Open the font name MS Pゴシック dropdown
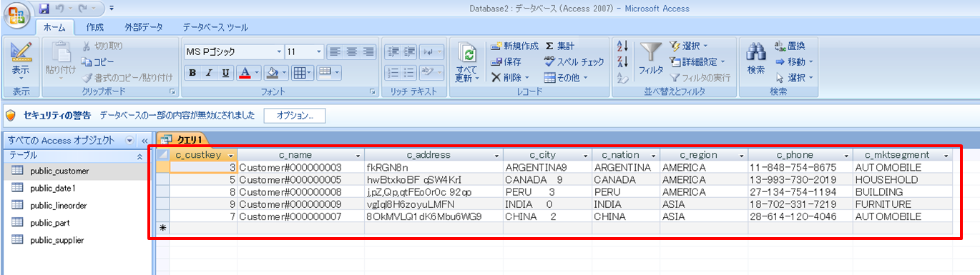The width and height of the screenshot is (980, 275). pyautogui.click(x=280, y=51)
